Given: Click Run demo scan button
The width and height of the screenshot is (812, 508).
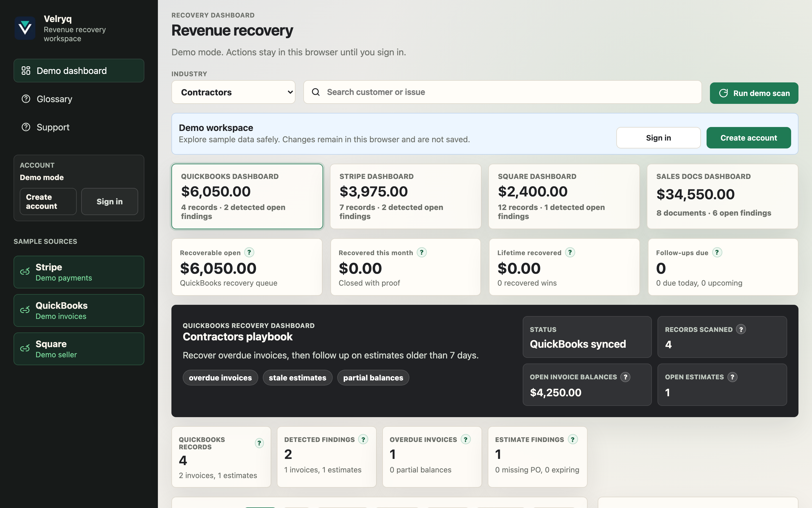Looking at the screenshot, I should pos(754,93).
